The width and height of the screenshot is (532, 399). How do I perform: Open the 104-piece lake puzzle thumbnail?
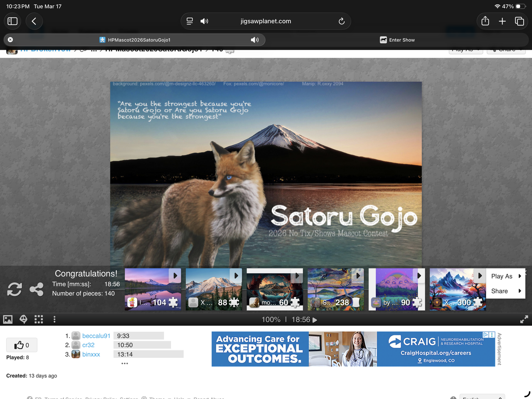pyautogui.click(x=153, y=289)
